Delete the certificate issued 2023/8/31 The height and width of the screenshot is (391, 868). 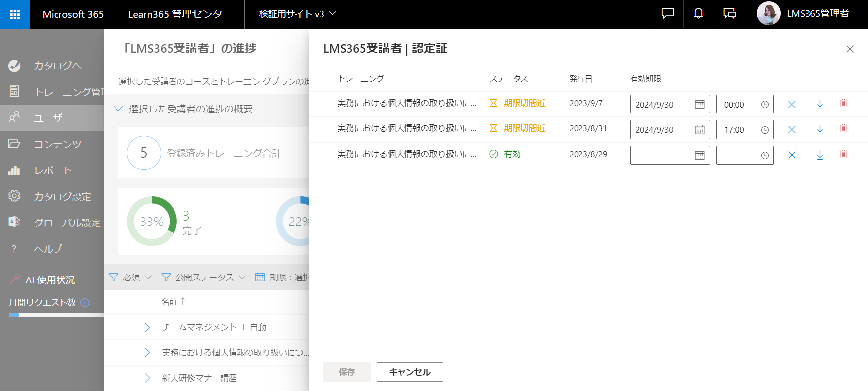[843, 128]
